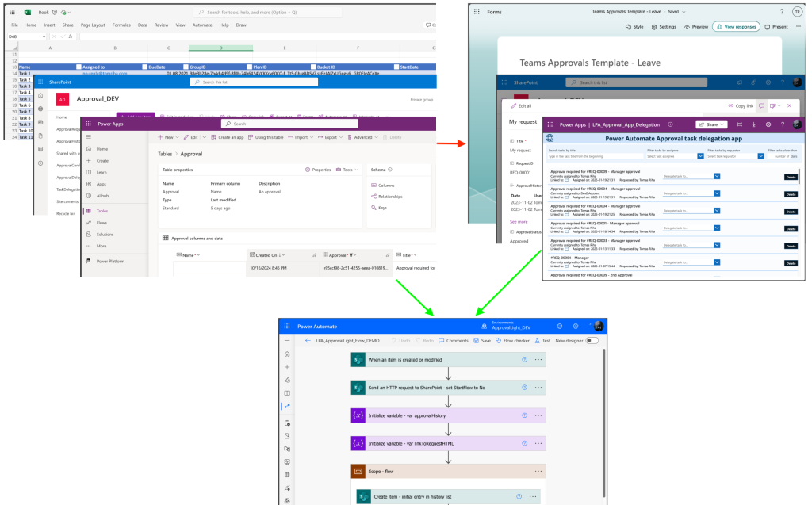Toggle the Plan ID column filter in Excel
Viewport: 812px width, 505px height.
[x=312, y=67]
